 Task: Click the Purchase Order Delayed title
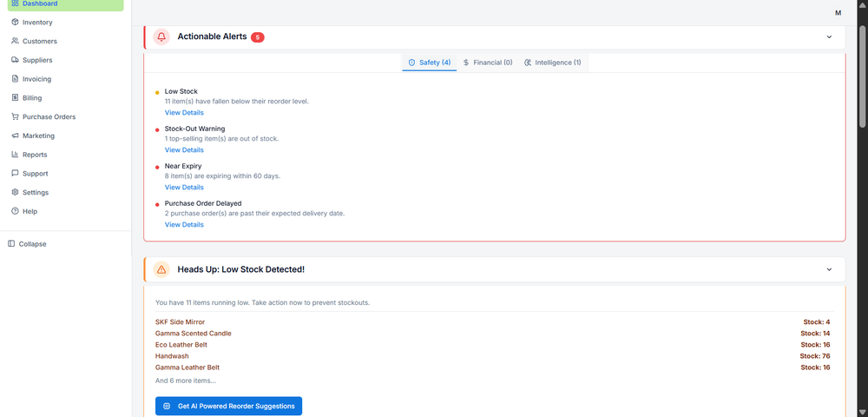(x=203, y=203)
